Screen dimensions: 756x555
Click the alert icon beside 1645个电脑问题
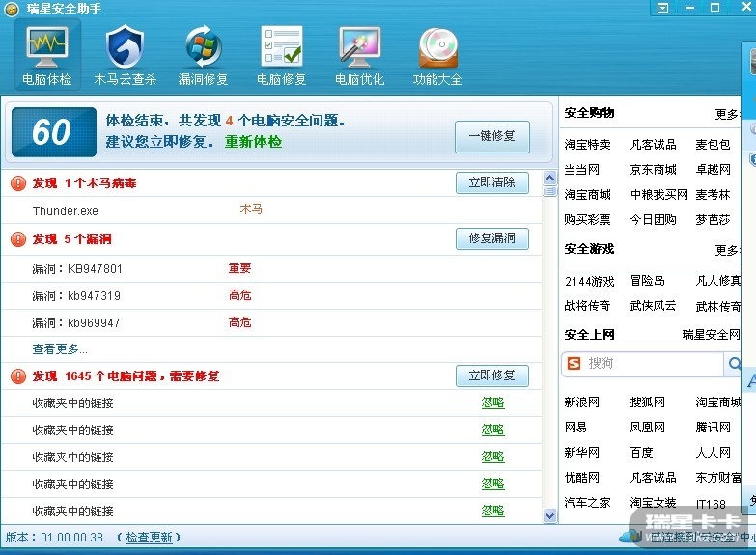coord(18,376)
